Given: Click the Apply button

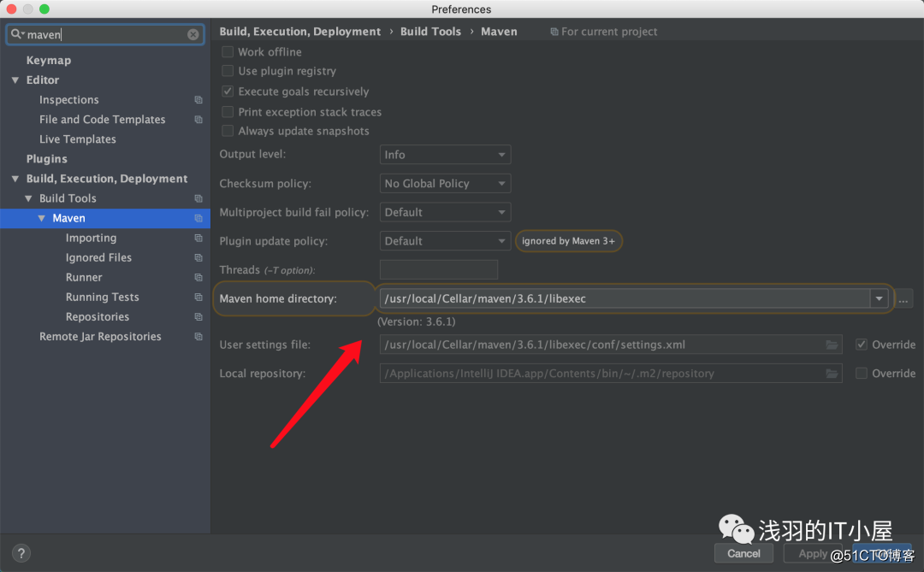Looking at the screenshot, I should pyautogui.click(x=811, y=553).
